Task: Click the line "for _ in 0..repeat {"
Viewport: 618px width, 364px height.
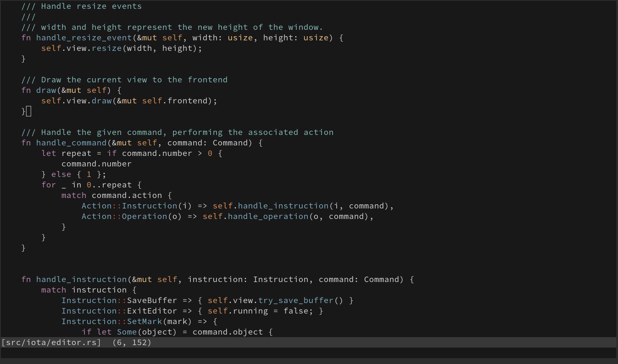Action: coord(91,185)
